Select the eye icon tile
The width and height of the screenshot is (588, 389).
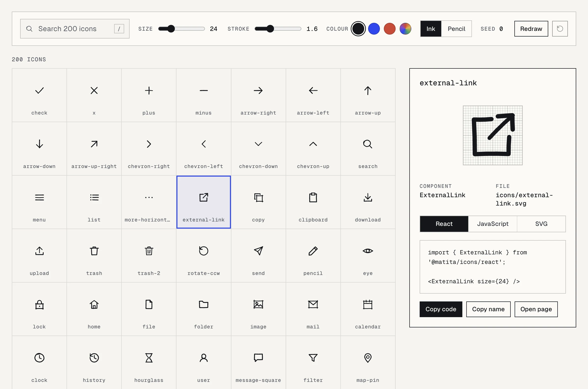point(368,256)
